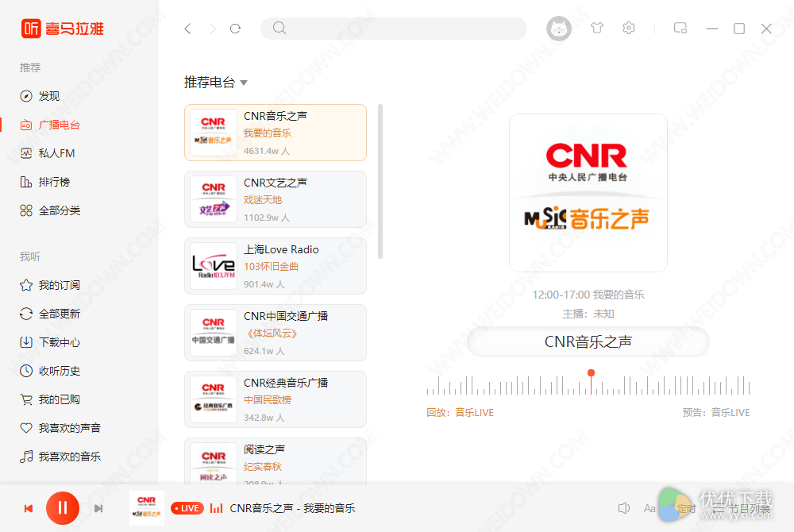Open the 下载中心 download center
Screen dimensions: 794x532
point(49,342)
